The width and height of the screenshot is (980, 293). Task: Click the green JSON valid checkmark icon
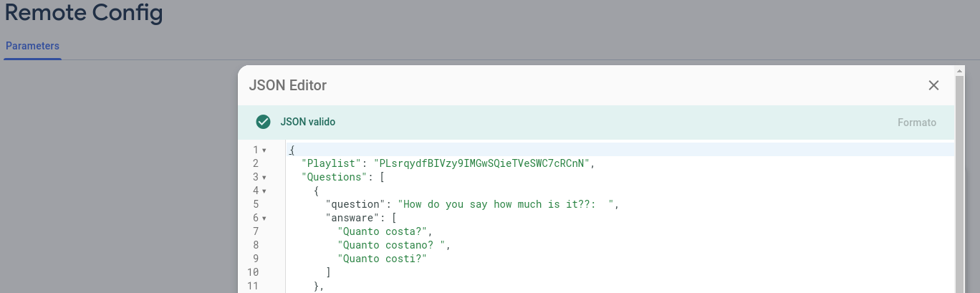tap(263, 123)
